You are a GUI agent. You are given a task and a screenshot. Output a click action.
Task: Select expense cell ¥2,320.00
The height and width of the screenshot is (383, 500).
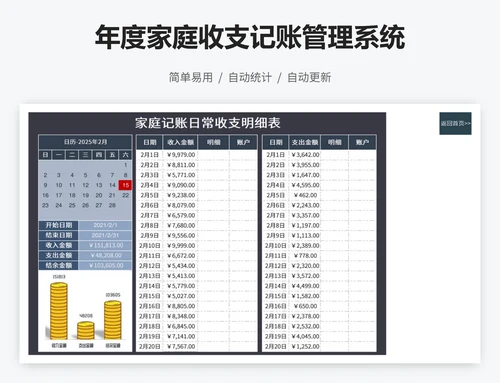pyautogui.click(x=305, y=266)
